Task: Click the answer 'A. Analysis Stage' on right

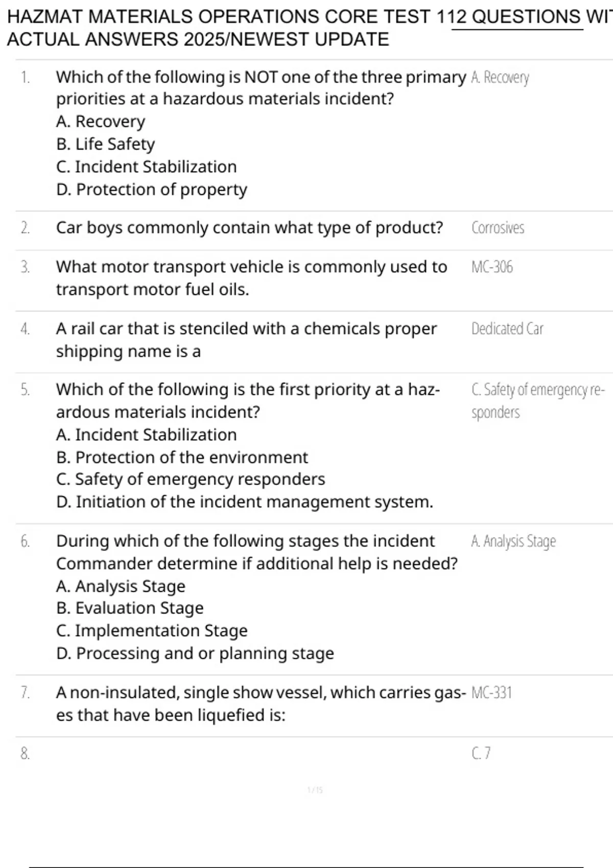Action: click(513, 541)
